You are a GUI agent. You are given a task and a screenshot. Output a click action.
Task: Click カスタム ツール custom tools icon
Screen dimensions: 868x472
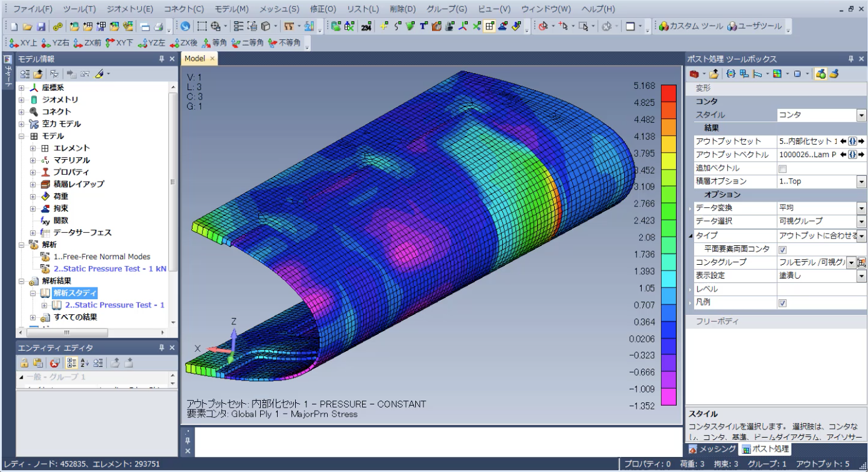pyautogui.click(x=691, y=26)
